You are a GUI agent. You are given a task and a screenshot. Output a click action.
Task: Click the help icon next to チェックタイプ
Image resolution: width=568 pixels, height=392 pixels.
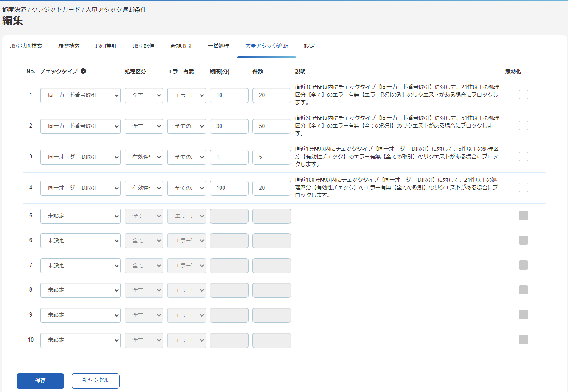pyautogui.click(x=83, y=71)
